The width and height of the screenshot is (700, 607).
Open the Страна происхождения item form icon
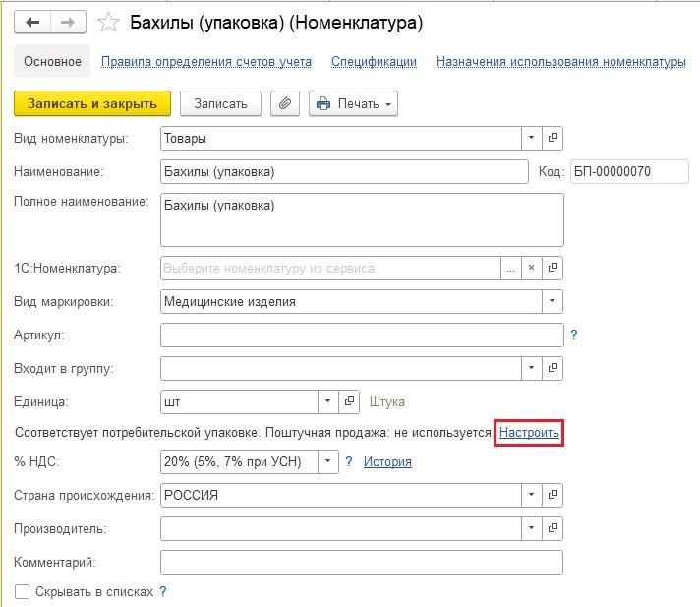pos(553,495)
